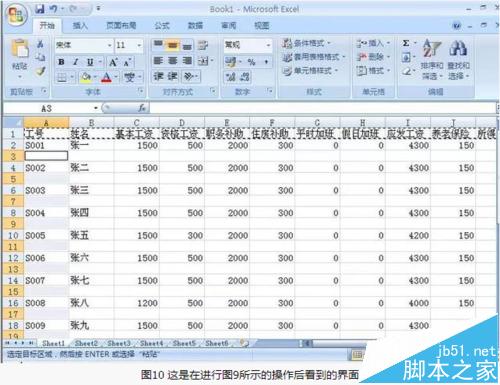Click Decrease Decimal icon
Image resolution: width=500 pixels, height=385 pixels.
(x=245, y=77)
